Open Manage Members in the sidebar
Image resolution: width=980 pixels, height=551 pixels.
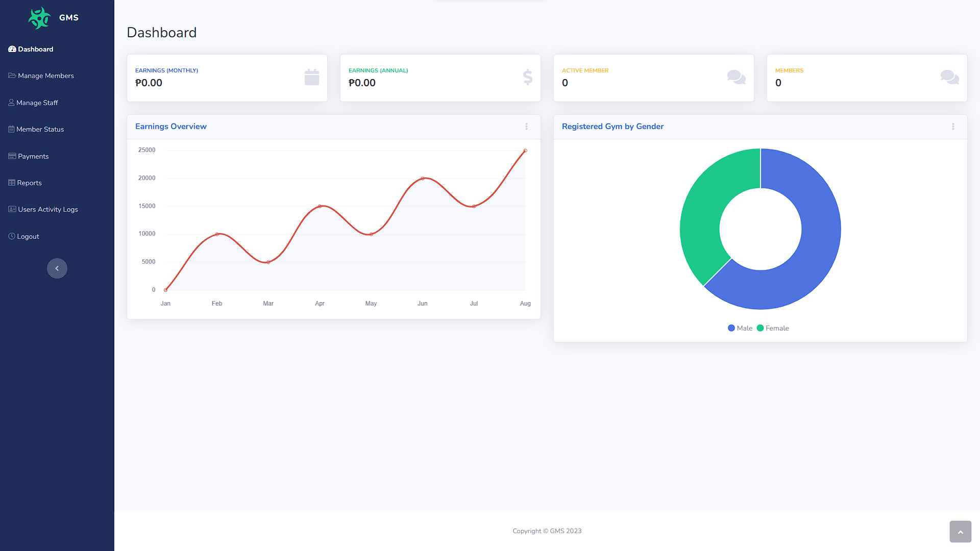(45, 76)
